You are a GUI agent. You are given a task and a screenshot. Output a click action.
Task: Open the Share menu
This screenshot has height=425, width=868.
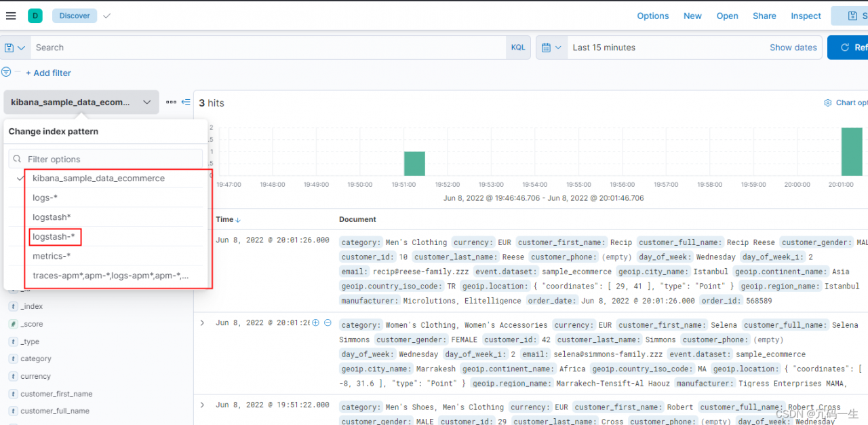click(x=764, y=16)
